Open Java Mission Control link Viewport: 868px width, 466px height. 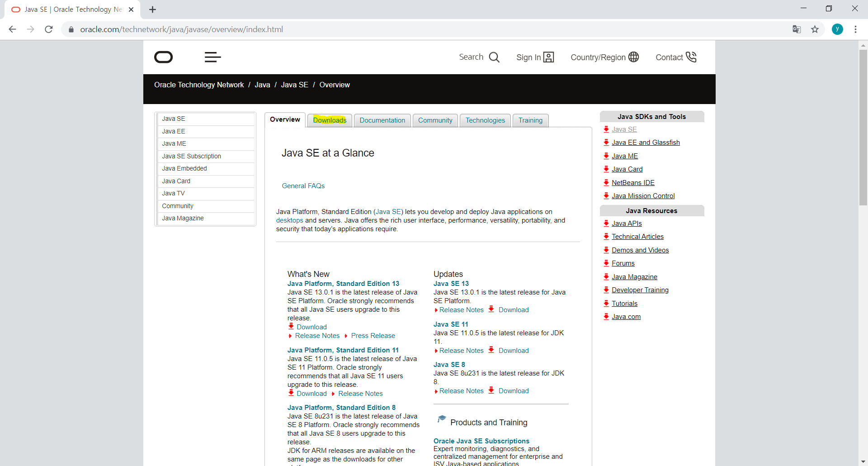[x=643, y=196]
